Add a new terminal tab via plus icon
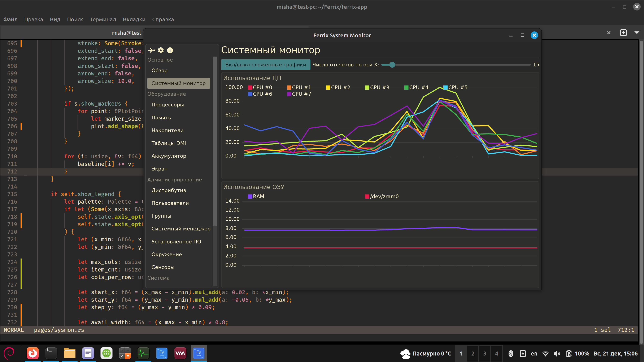Image resolution: width=644 pixels, height=362 pixels. point(623,33)
